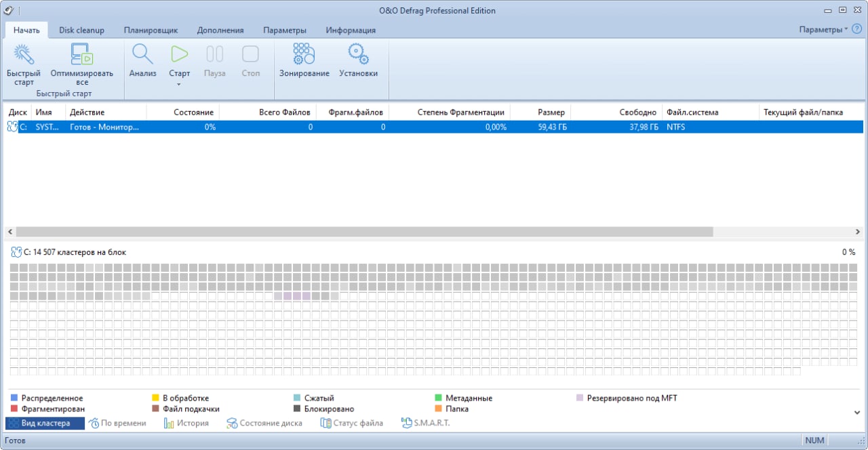This screenshot has height=450, width=868.
Task: Click the Оптимизировать все icon
Action: (x=81, y=56)
